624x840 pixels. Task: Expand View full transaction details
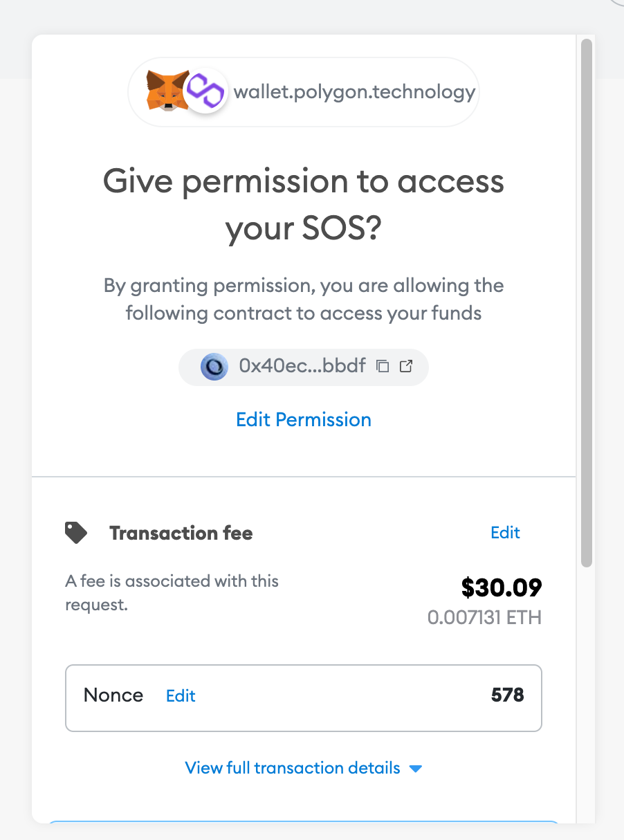tap(293, 768)
